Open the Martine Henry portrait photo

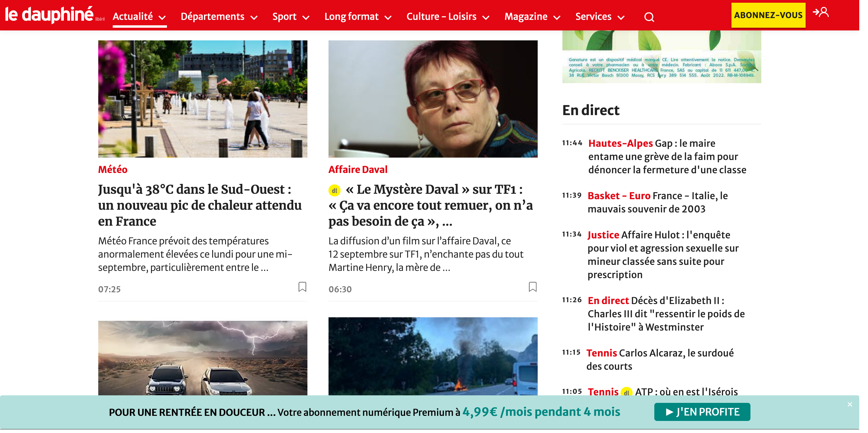click(x=433, y=99)
